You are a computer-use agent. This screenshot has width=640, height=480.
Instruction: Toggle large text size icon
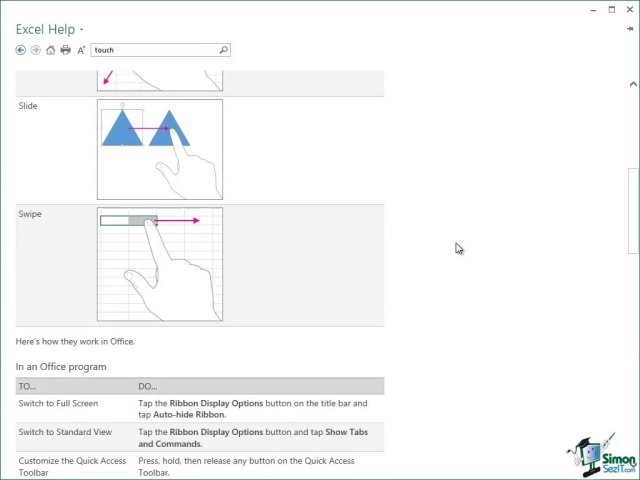tap(81, 50)
